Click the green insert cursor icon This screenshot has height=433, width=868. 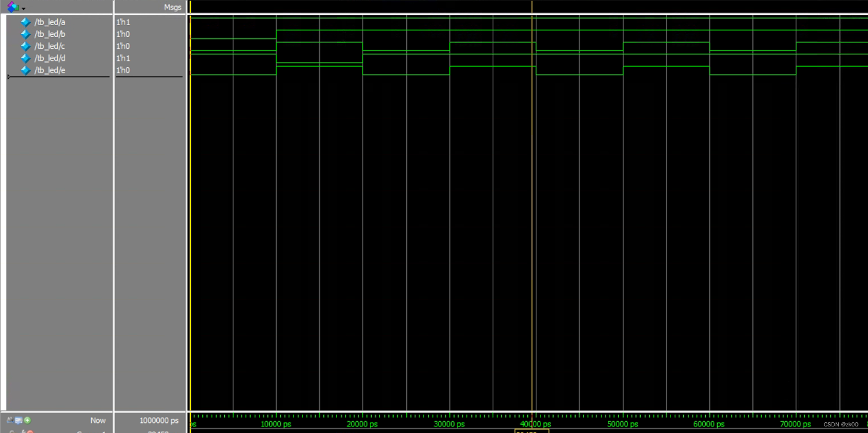click(27, 420)
